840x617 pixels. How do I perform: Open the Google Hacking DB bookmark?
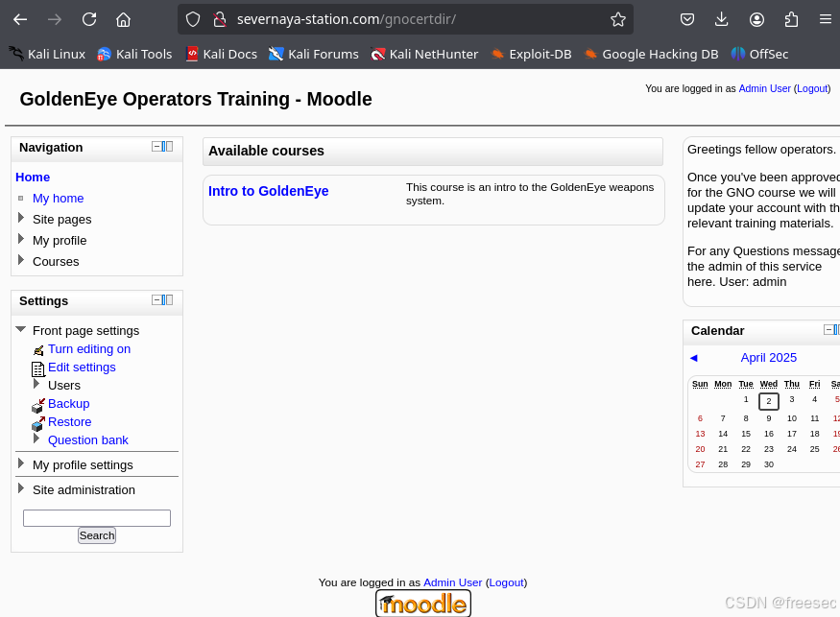click(651, 54)
